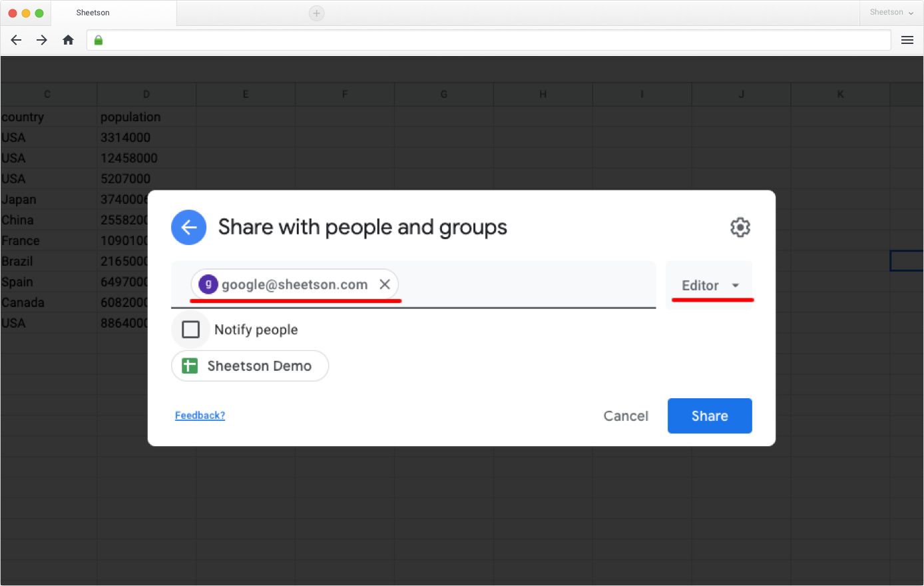Click the blue Share button
Image resolution: width=924 pixels, height=586 pixels.
710,416
